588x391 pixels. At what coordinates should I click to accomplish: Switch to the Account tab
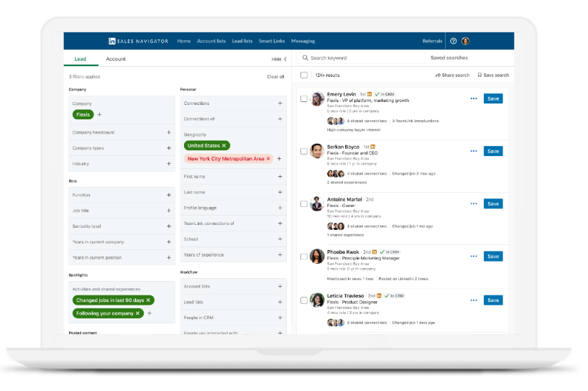(116, 59)
